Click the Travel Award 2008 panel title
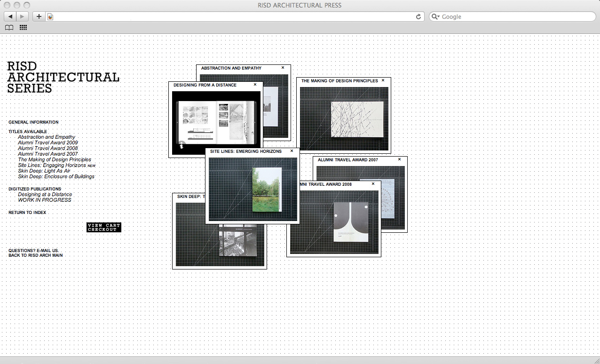Screen dimensions: 600x364 tap(326, 184)
